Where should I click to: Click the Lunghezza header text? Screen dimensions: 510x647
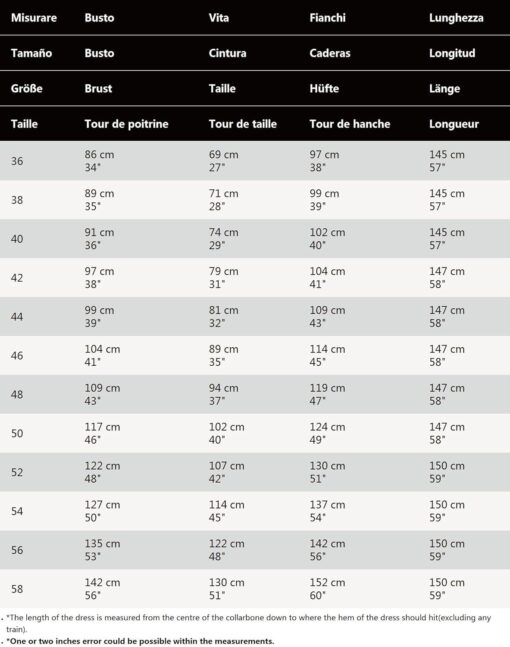tap(456, 18)
